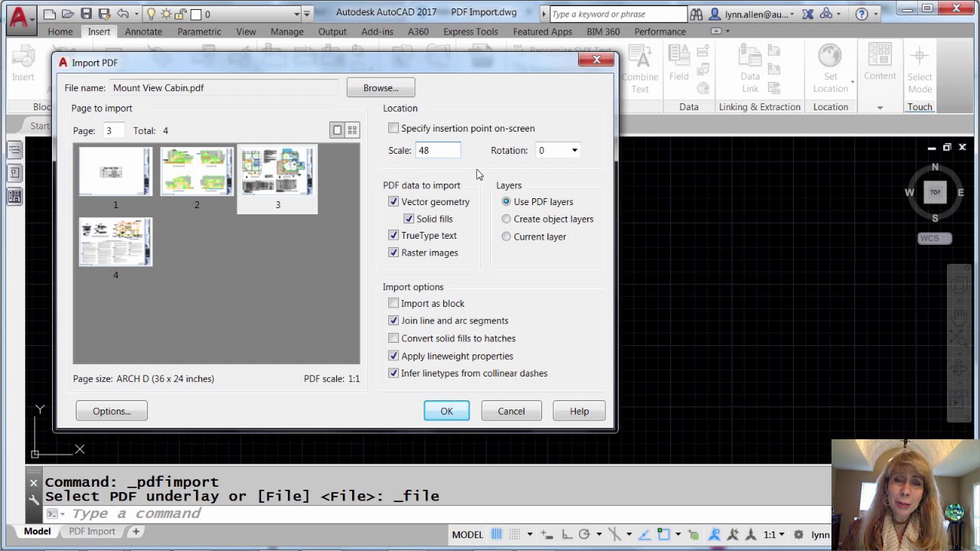
Task: Click the Open file folder icon
Action: pyautogui.click(x=67, y=14)
